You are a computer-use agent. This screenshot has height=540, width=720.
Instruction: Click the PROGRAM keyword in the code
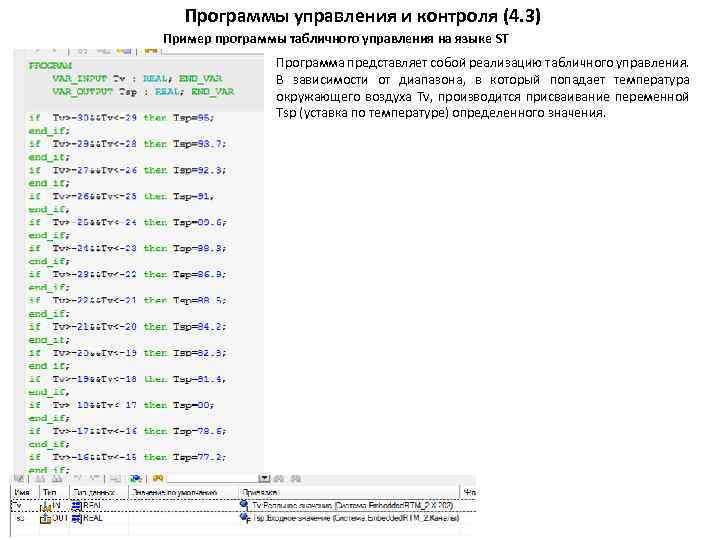[51, 66]
